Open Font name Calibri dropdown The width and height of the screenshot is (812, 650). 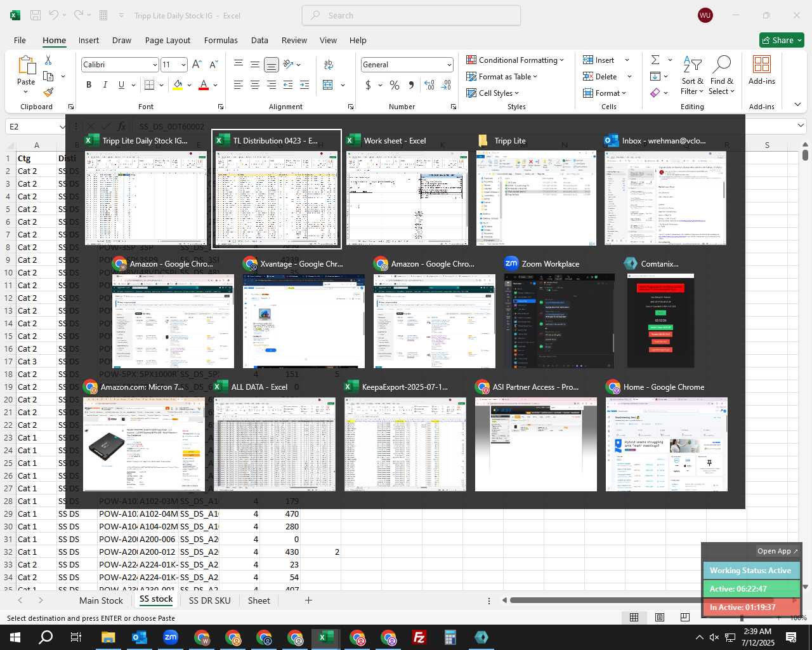154,65
